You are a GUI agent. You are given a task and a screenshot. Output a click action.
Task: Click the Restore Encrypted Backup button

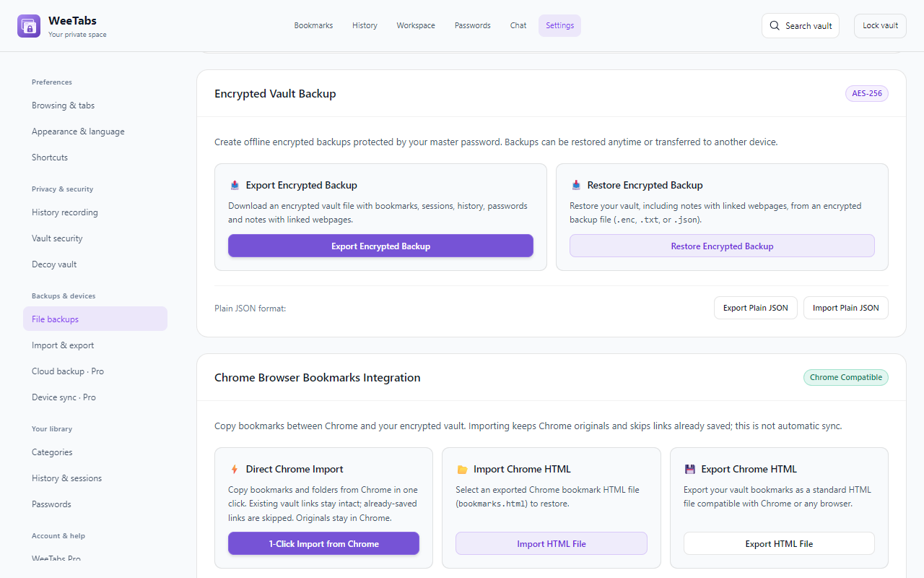point(722,246)
